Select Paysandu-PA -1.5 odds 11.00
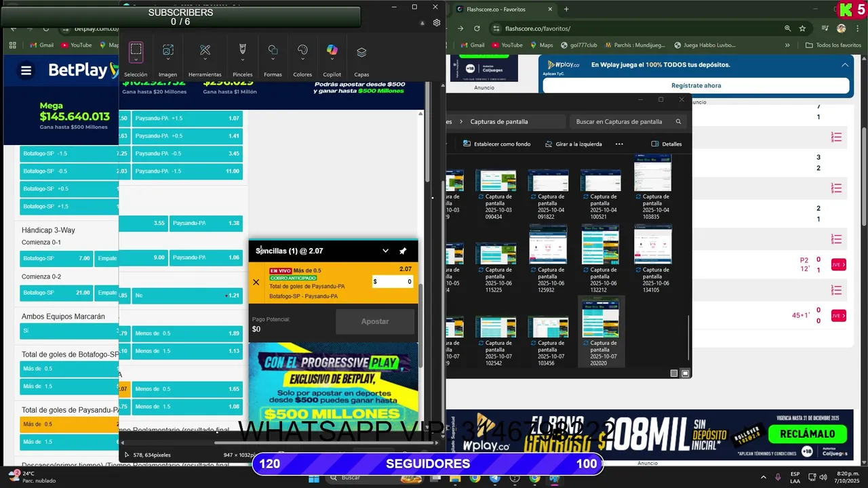Viewport: 868px width, 488px height. [187, 171]
